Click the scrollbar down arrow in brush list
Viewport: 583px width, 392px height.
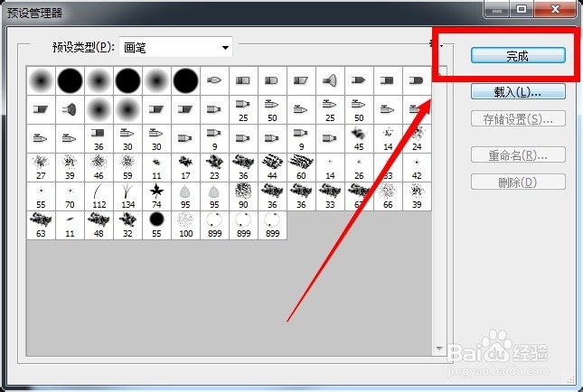439,349
